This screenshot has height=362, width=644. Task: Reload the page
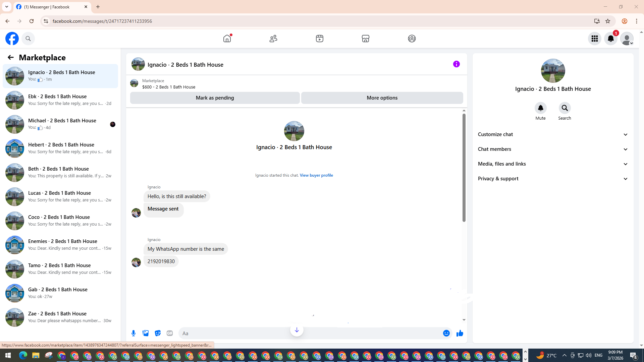pyautogui.click(x=32, y=21)
